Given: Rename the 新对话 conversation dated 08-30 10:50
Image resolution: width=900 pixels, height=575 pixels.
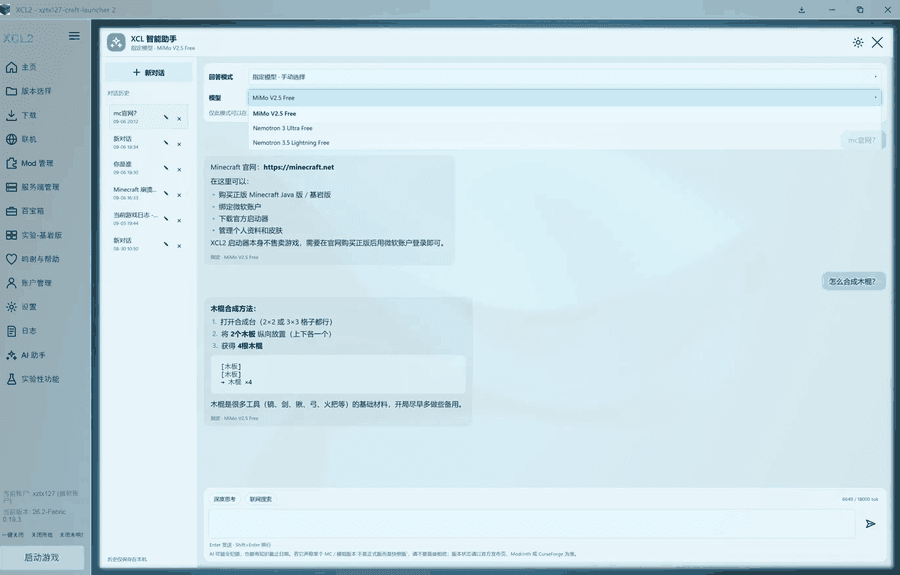Looking at the screenshot, I should pos(166,244).
